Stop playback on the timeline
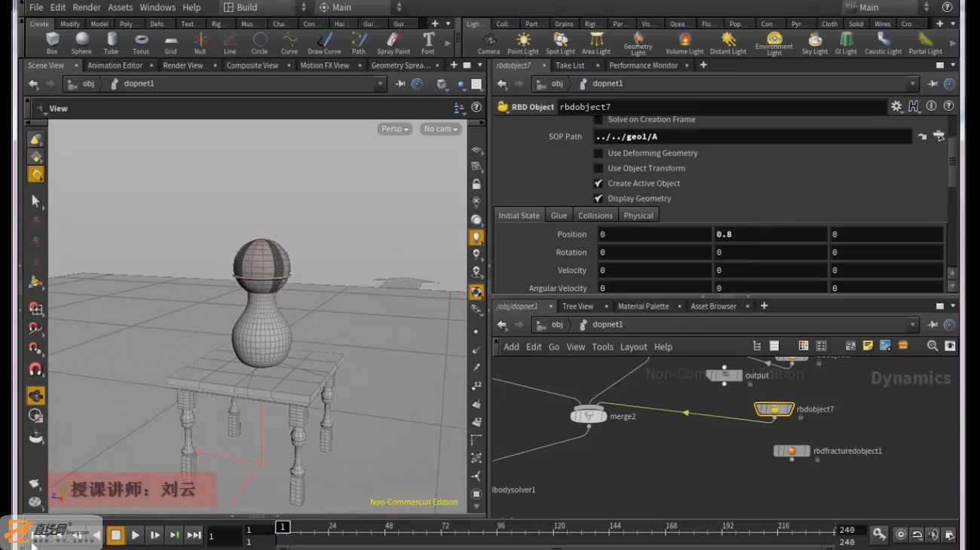Viewport: 980px width, 550px height. (115, 535)
